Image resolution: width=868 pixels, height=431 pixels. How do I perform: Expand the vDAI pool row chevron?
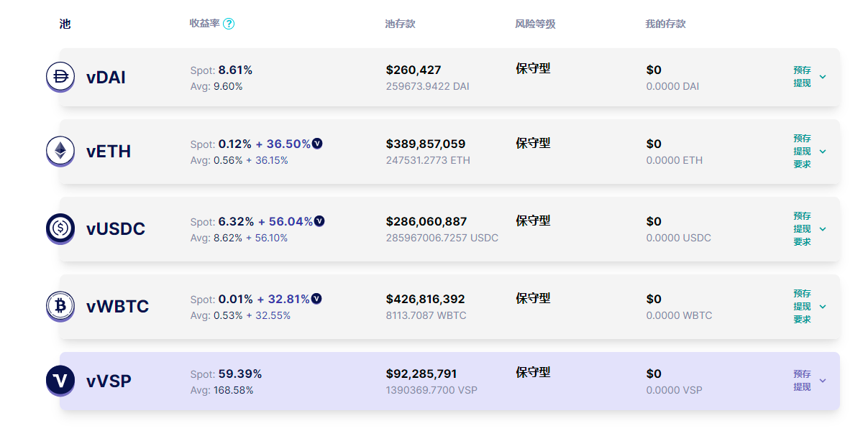(x=823, y=77)
